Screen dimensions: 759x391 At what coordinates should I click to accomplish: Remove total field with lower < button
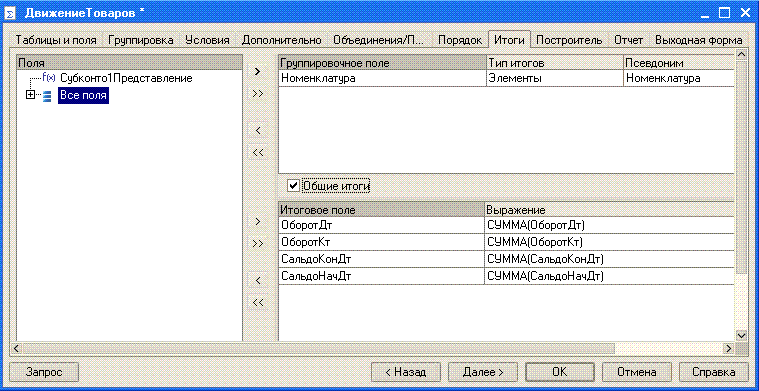[258, 280]
